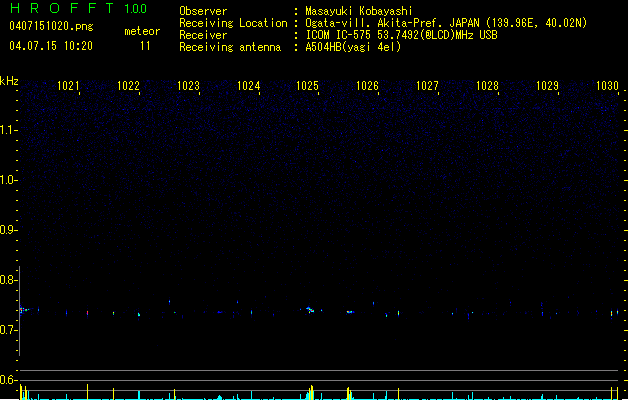
Task: Click frequency axis label 1.0
Action: pos(8,180)
